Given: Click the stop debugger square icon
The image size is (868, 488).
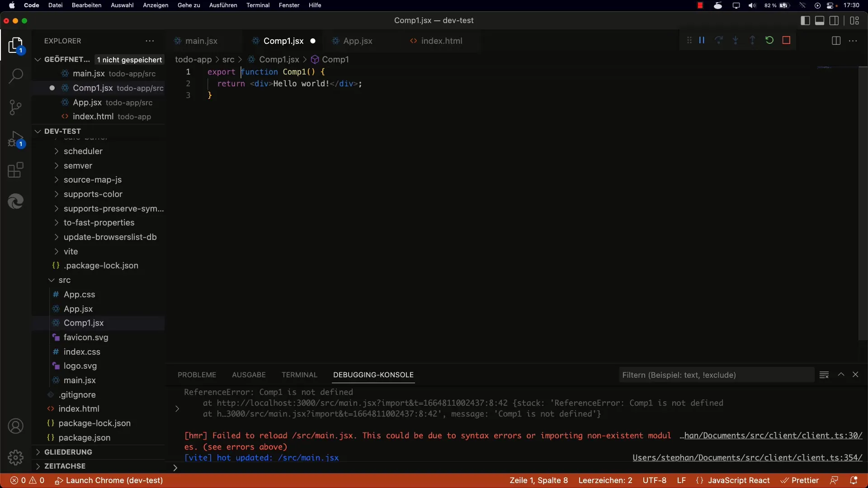Looking at the screenshot, I should [787, 41].
